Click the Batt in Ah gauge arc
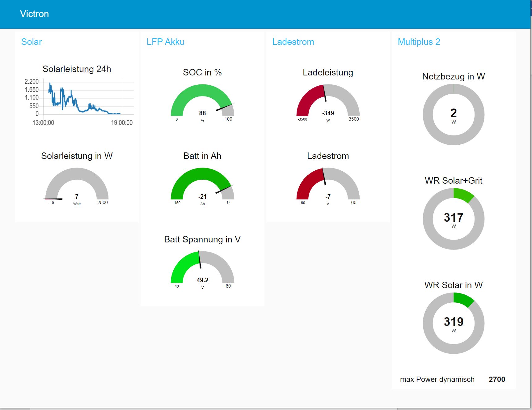The image size is (532, 410). click(202, 174)
